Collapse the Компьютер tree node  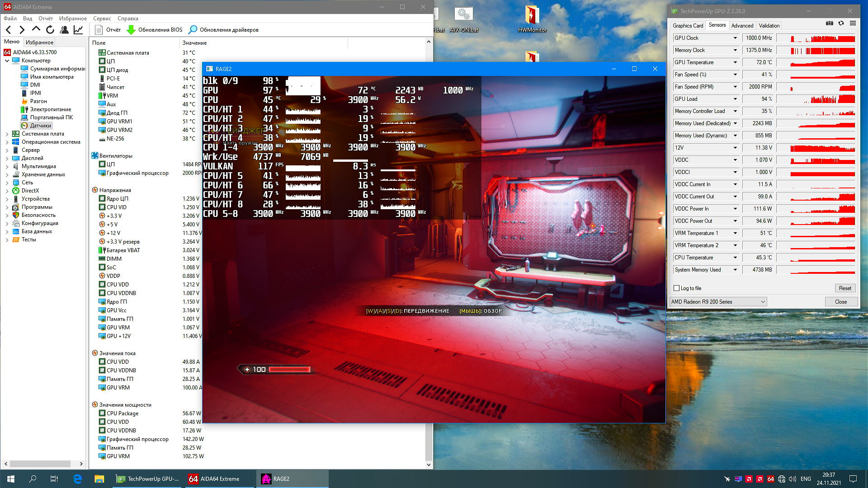tap(7, 61)
